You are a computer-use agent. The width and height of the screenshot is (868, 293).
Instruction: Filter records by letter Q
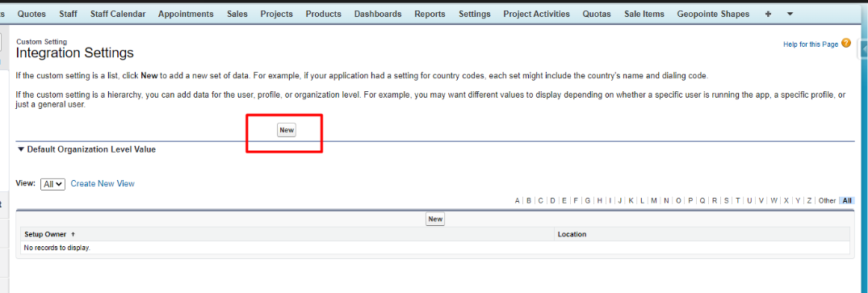(702, 200)
